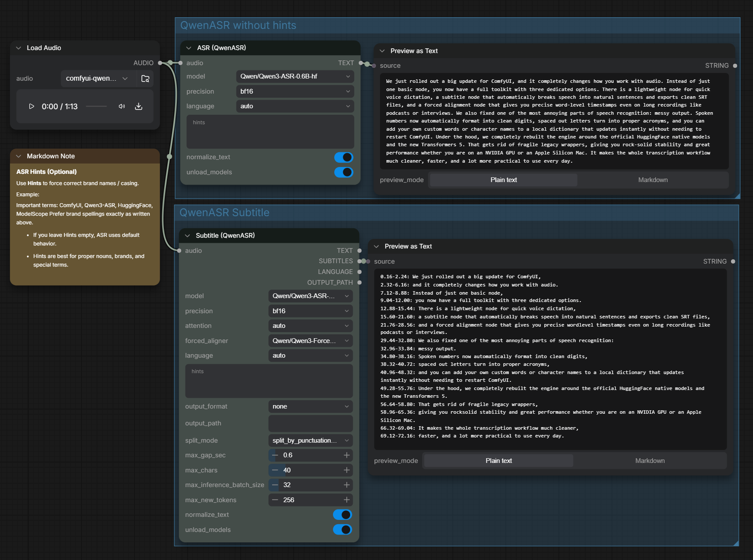This screenshot has width=753, height=560.
Task: Click the ASR node hints text field
Action: [270, 132]
